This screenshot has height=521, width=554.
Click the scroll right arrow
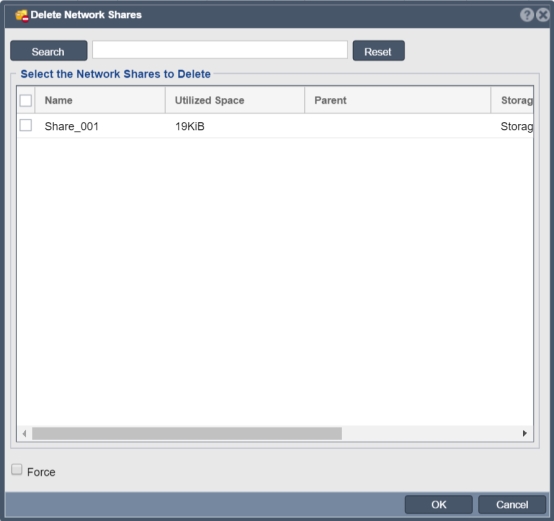(x=525, y=433)
